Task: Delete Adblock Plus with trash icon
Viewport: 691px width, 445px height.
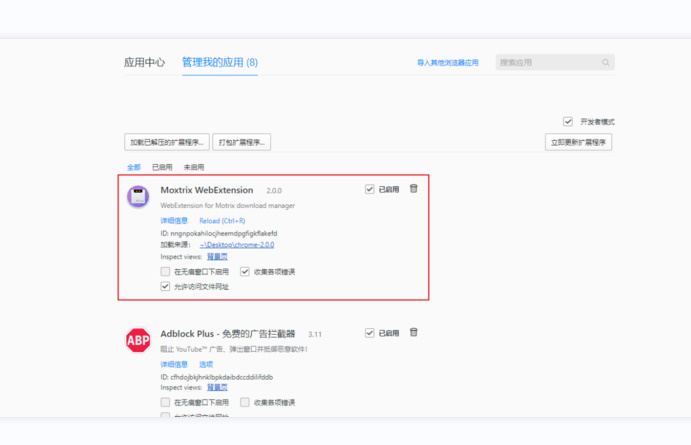Action: tap(413, 332)
